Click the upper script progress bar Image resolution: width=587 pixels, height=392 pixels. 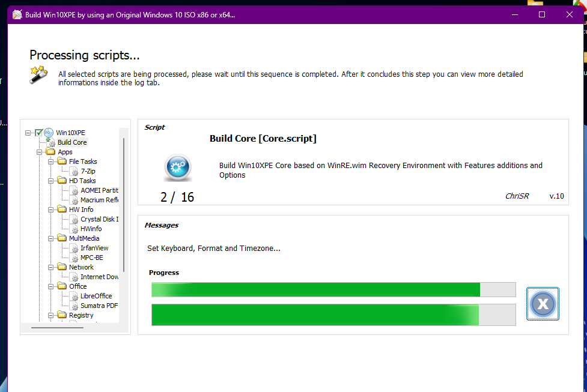(x=333, y=290)
